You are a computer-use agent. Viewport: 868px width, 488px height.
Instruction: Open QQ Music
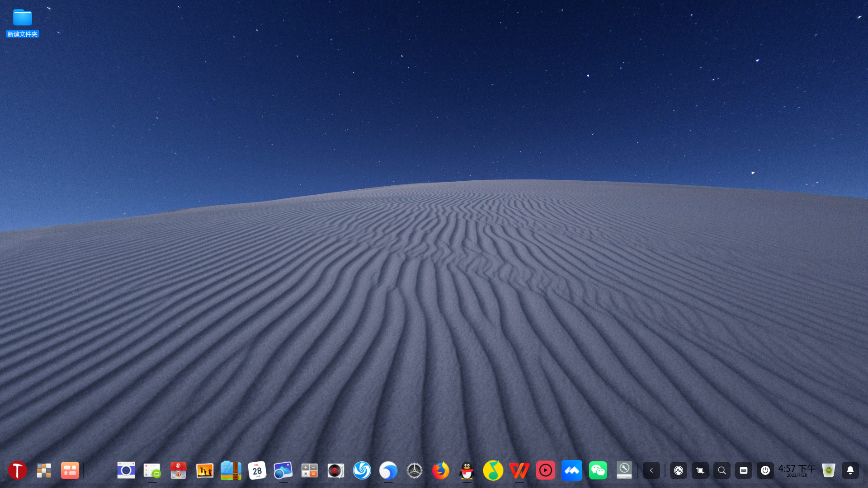493,470
